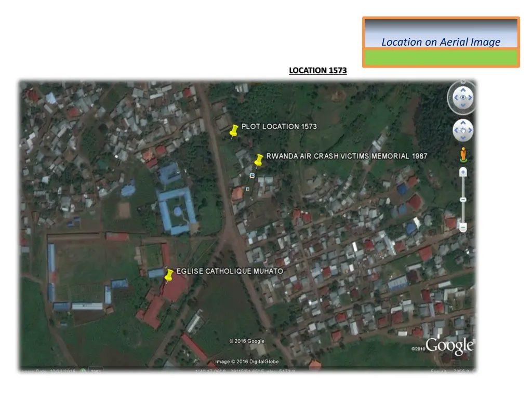Pan right with hand joystick arrow
Viewport: 532px width, 399px height.
tap(470, 130)
